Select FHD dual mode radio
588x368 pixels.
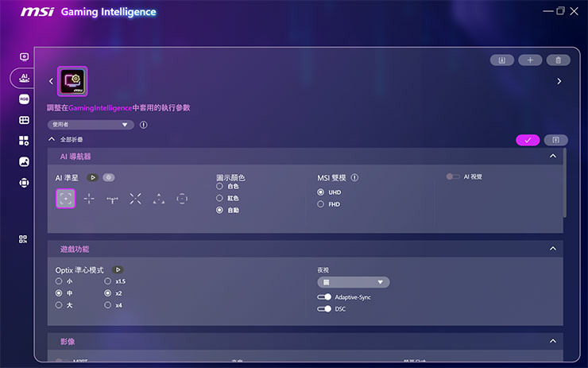click(x=321, y=204)
